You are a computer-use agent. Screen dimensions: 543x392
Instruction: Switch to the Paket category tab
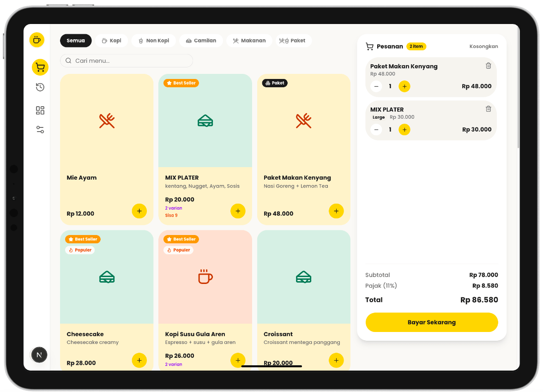[294, 41]
